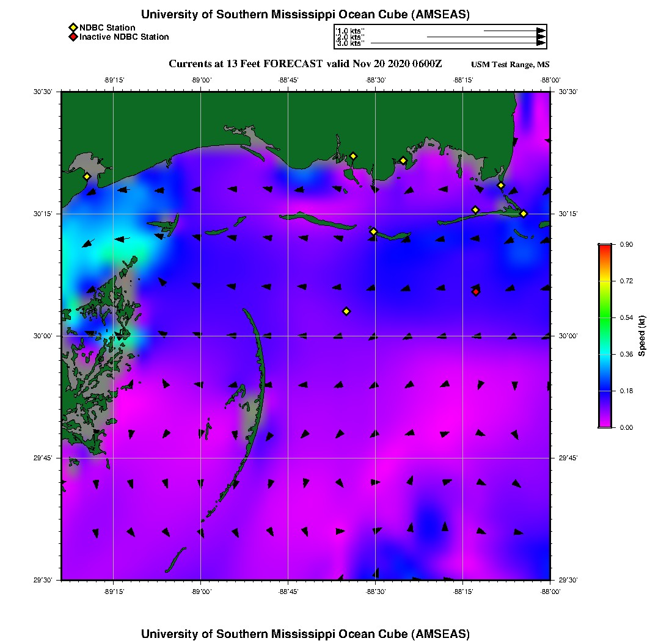Click the "Speed (kt)" color bar label
The height and width of the screenshot is (641, 672).
click(x=641, y=336)
